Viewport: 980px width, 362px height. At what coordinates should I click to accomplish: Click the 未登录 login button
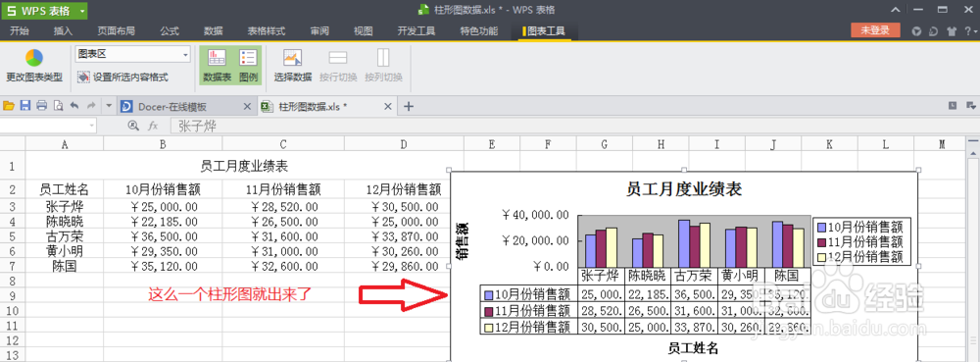pos(875,30)
